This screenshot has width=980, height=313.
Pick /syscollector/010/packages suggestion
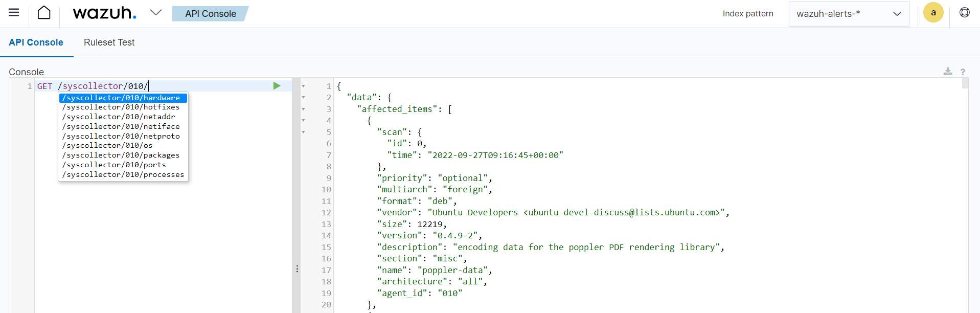123,155
